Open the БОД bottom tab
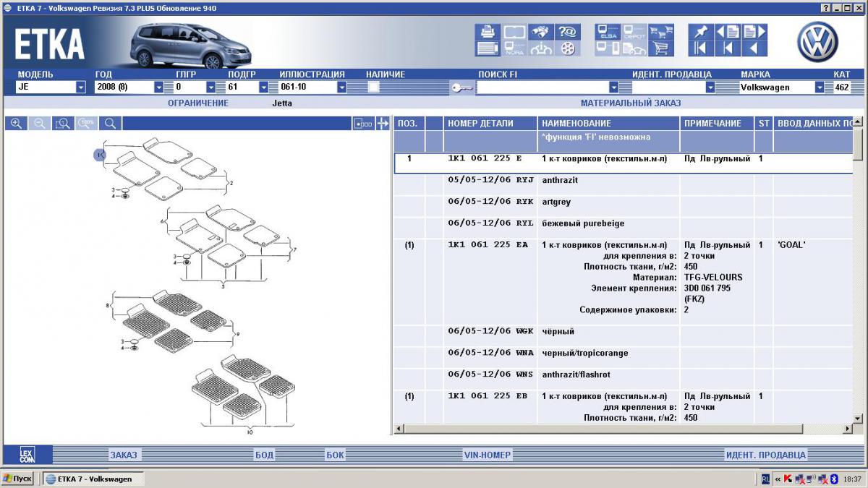 (264, 455)
